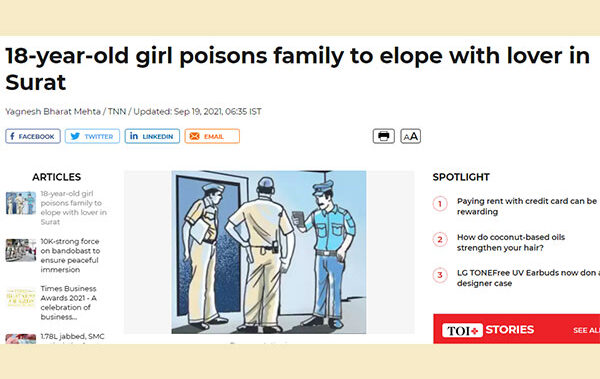The height and width of the screenshot is (379, 600).
Task: Select Spotlight item number 3 circle
Action: pos(440,275)
